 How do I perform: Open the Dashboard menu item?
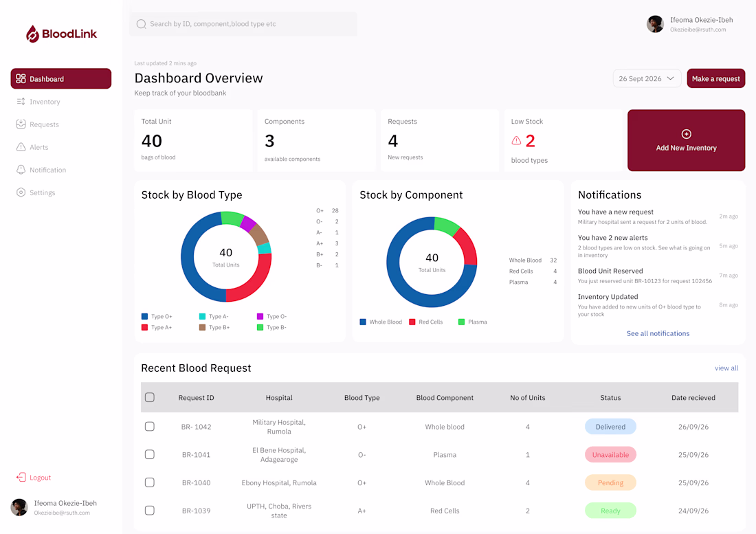click(60, 78)
